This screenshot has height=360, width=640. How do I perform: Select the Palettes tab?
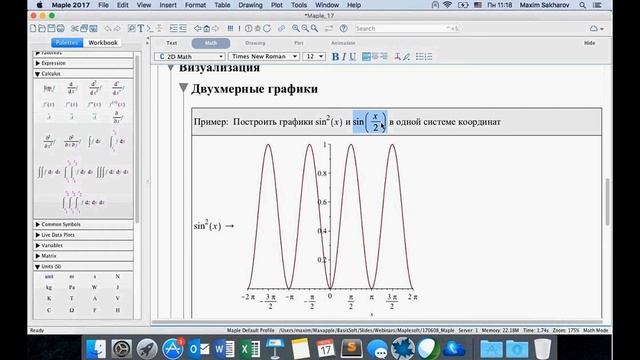point(67,42)
